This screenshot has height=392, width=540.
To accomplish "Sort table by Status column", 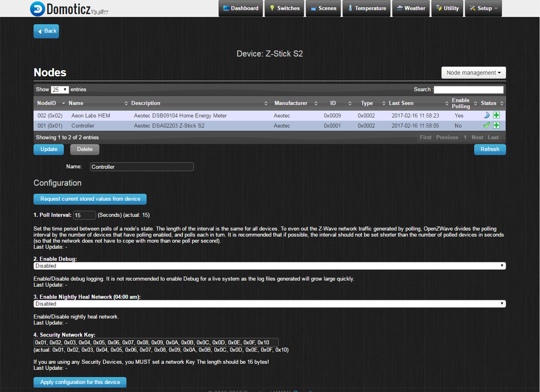I will click(x=492, y=103).
